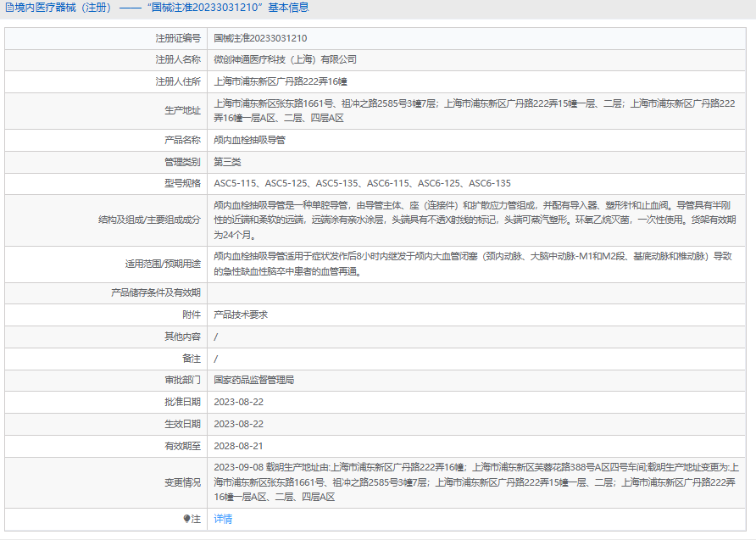
Task: Select approval date 2023-08-22 in 批准日期 row
Action: coord(239,402)
